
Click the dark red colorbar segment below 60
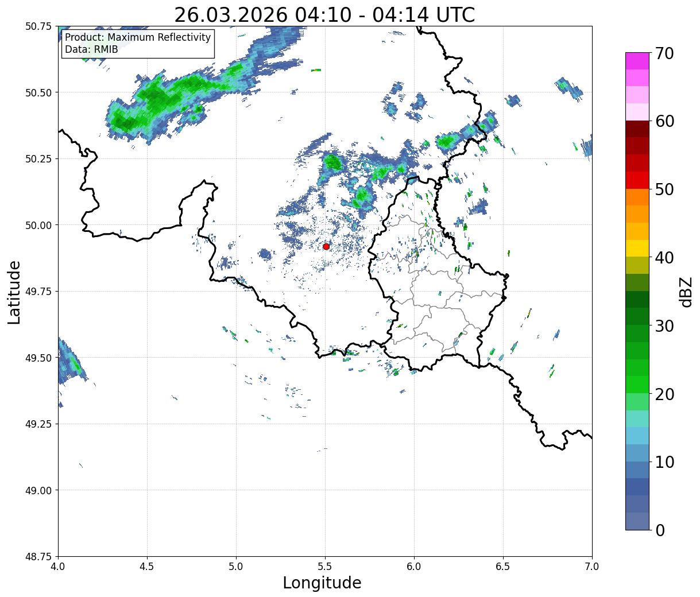pos(637,129)
